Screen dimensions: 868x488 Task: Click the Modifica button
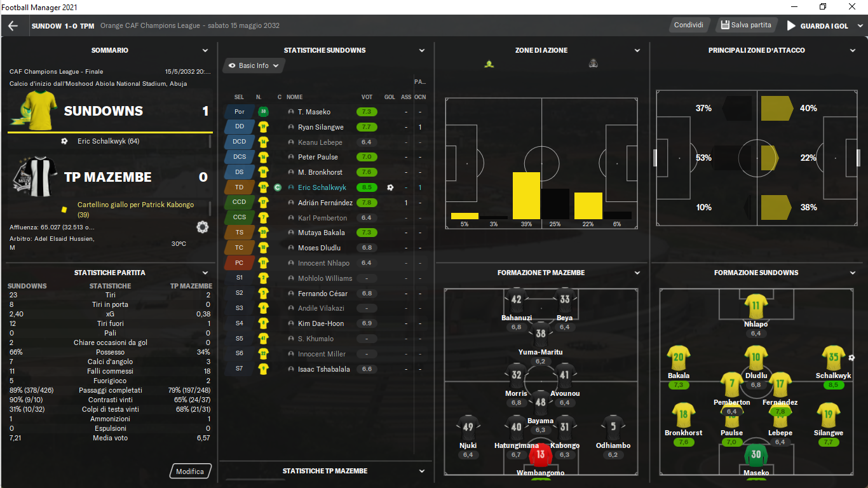(x=191, y=471)
